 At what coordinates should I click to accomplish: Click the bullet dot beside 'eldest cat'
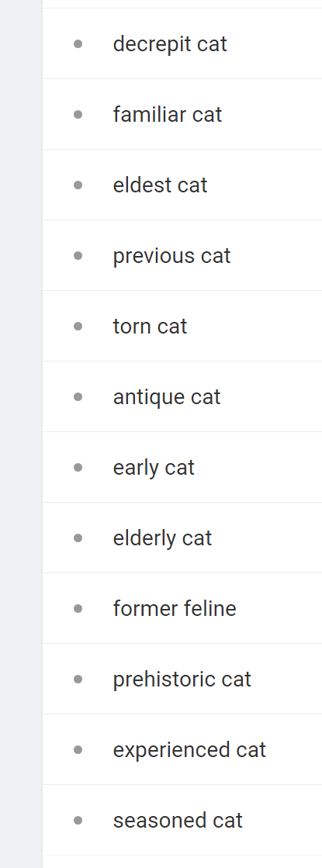click(78, 185)
